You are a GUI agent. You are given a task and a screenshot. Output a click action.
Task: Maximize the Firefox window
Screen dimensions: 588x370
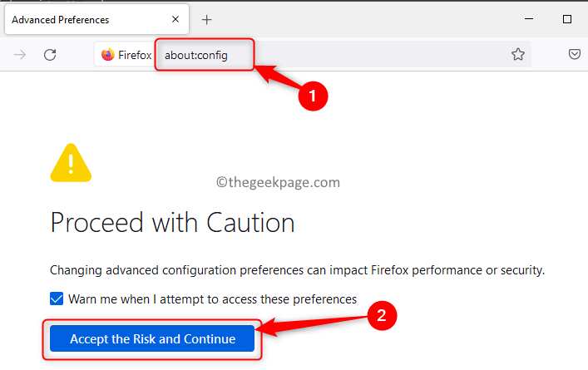[x=567, y=18]
